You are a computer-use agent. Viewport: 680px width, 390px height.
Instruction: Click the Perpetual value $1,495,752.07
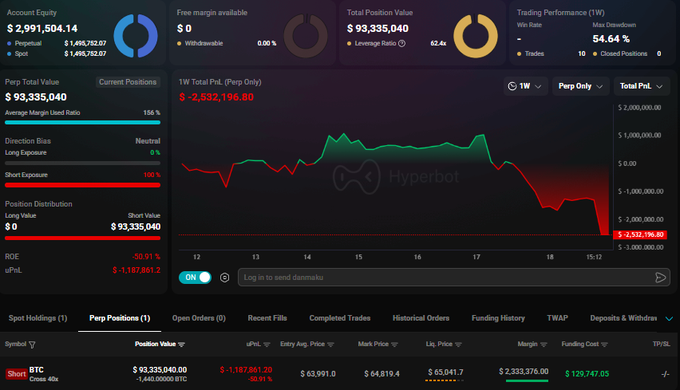pos(85,43)
